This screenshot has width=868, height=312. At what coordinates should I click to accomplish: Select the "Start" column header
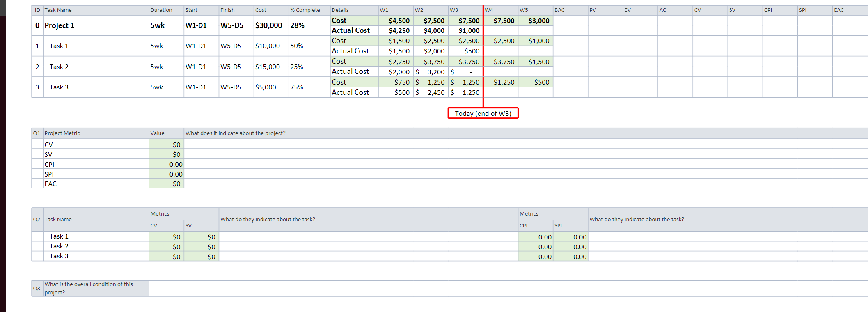point(201,10)
